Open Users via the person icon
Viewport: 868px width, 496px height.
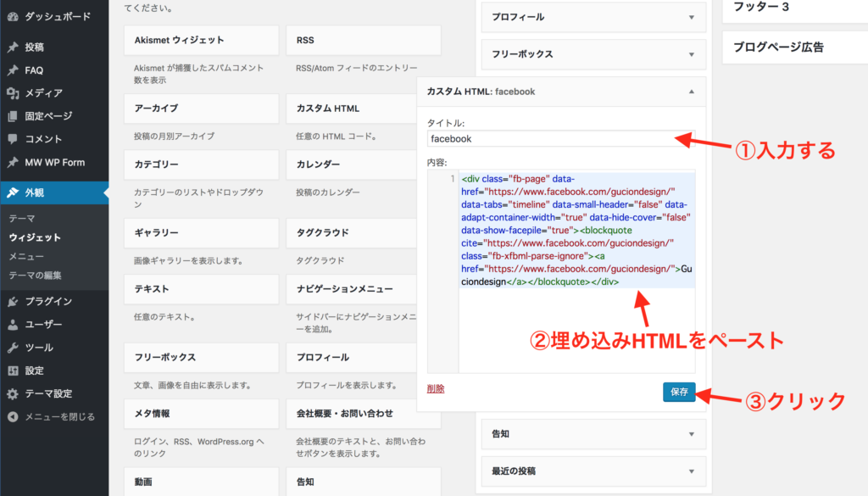[13, 324]
